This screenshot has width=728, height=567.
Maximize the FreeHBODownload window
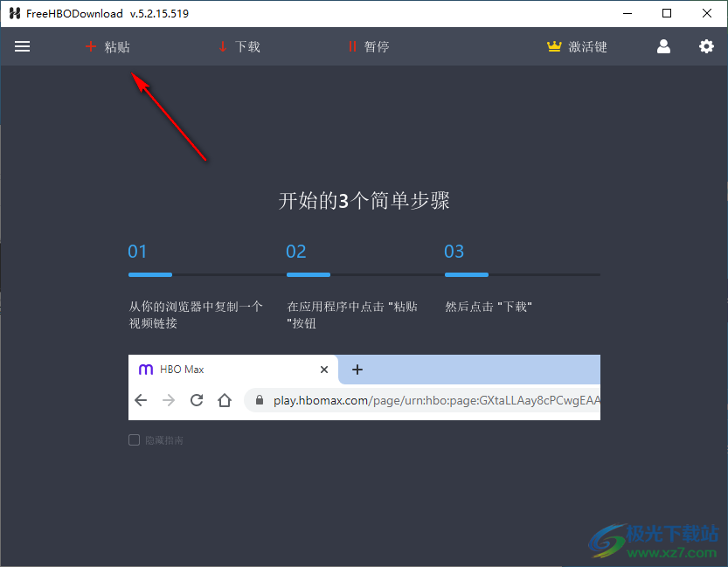(x=667, y=13)
